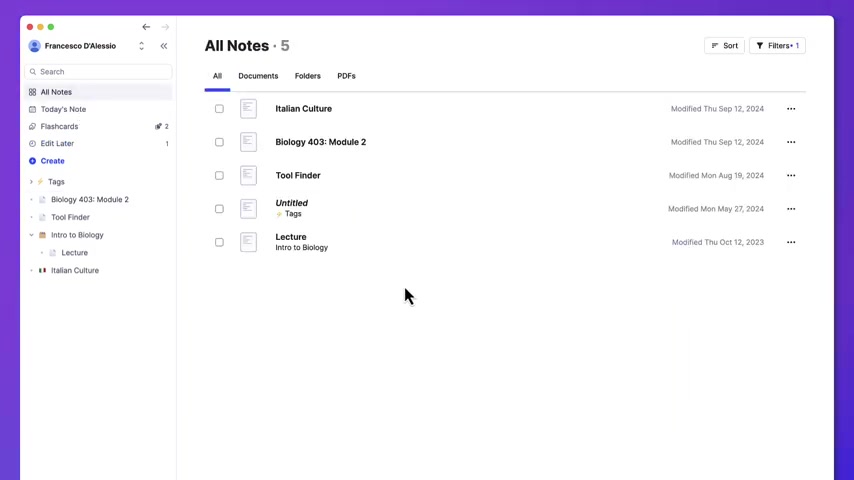The height and width of the screenshot is (480, 854).
Task: Go forward using the right arrow icon
Action: pos(165,27)
